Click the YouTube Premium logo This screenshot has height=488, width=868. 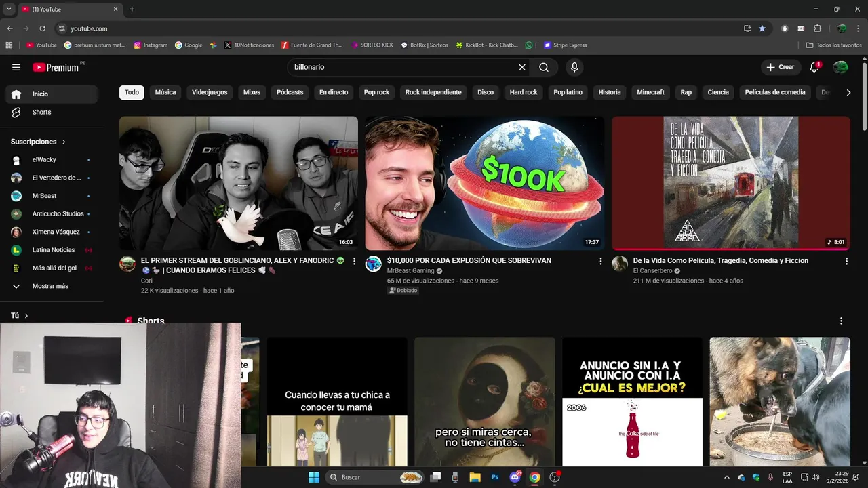[56, 67]
